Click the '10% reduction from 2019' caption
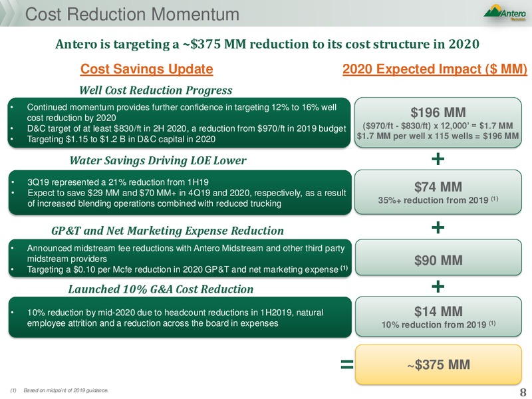The image size is (532, 399). pyautogui.click(x=438, y=325)
